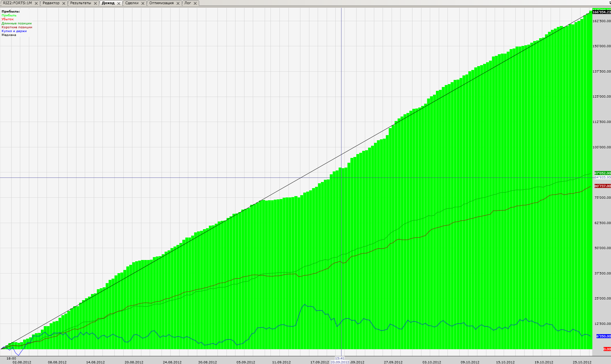Click the Медиана legend entry

[9, 35]
